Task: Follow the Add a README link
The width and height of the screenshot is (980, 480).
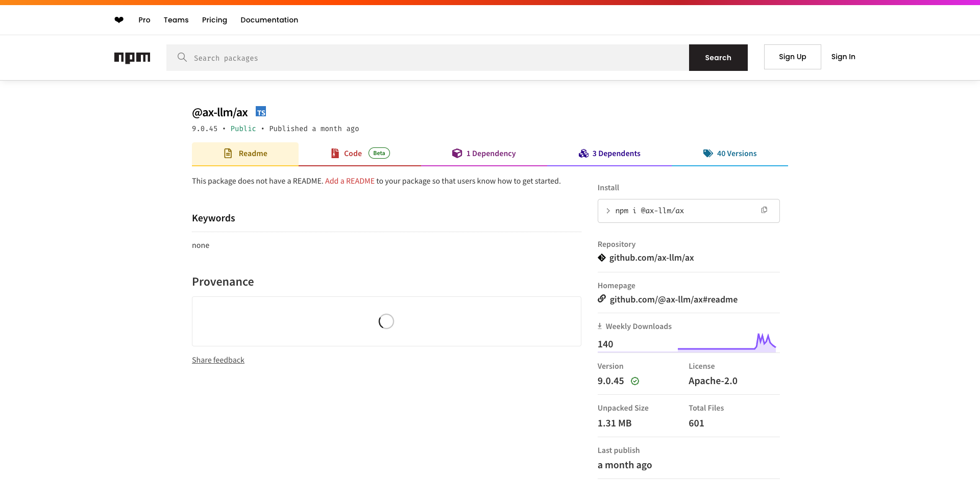Action: (350, 181)
